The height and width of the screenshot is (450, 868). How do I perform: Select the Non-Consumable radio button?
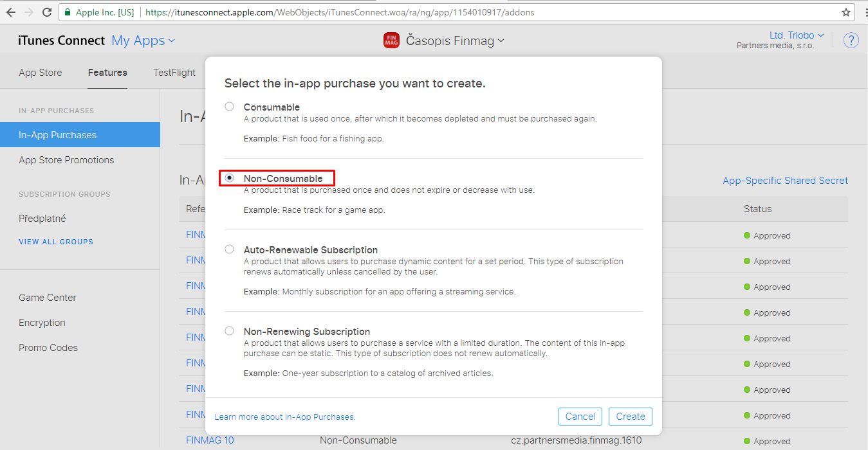point(229,178)
